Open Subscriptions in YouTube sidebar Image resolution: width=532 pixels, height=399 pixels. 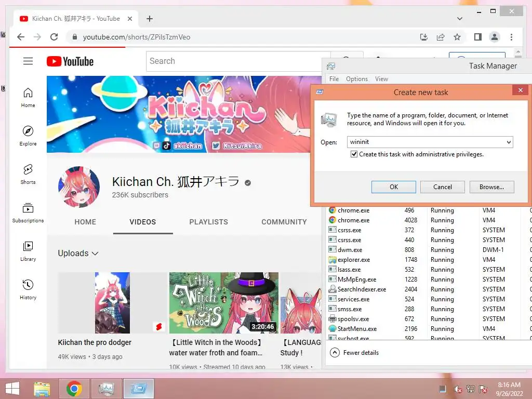[x=28, y=212]
